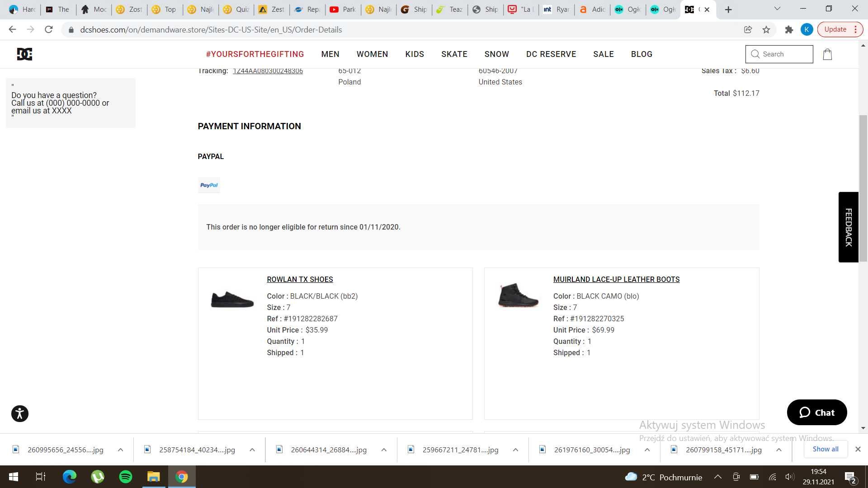Switch to the YouTube Park tab
The width and height of the screenshot is (868, 488).
coord(343,9)
